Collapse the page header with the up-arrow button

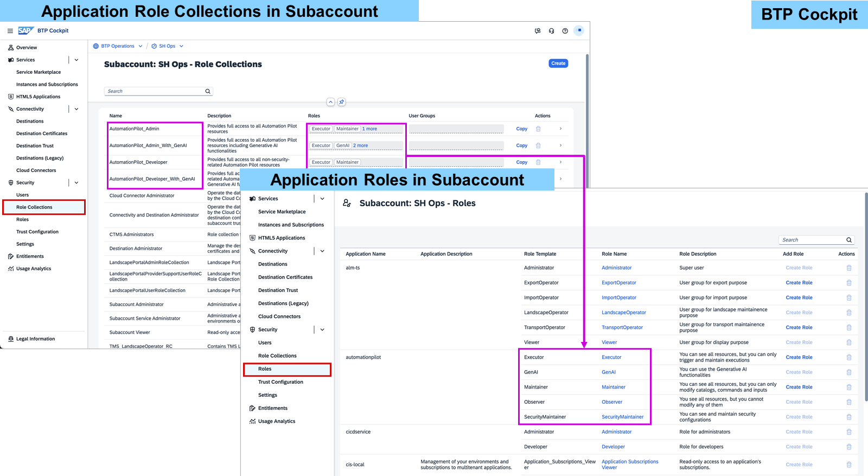[x=330, y=102]
